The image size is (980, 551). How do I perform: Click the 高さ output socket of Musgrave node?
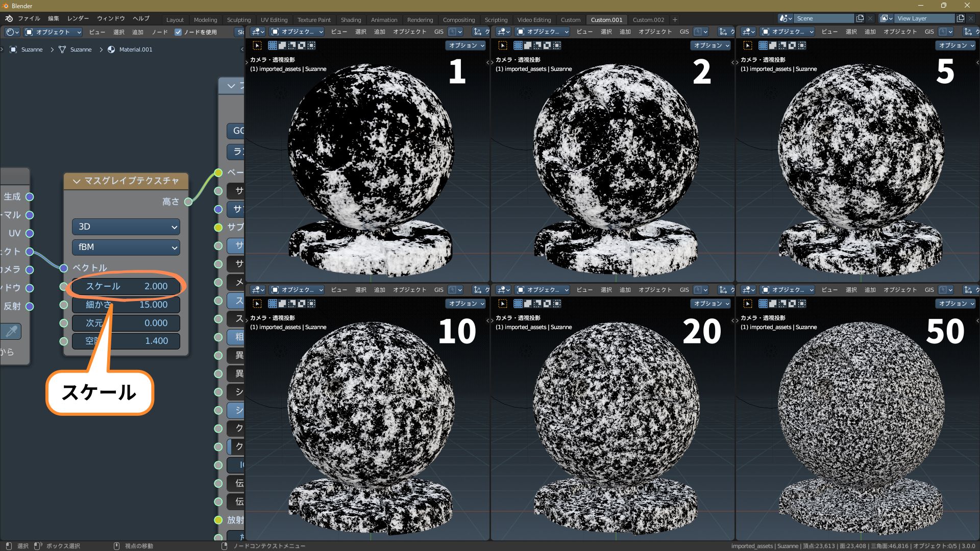[x=188, y=202]
